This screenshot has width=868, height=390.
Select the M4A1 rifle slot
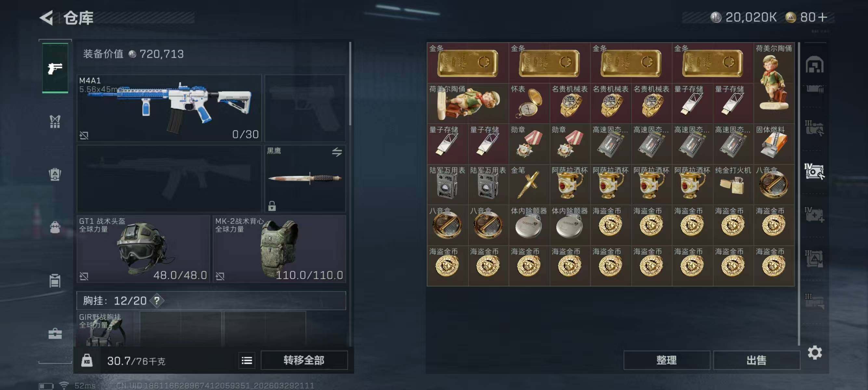point(169,108)
